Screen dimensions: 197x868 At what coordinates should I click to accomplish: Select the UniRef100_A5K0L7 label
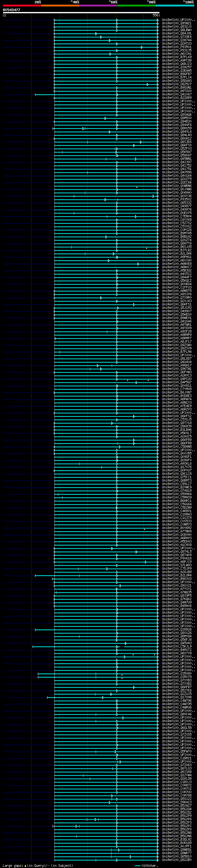177,433
